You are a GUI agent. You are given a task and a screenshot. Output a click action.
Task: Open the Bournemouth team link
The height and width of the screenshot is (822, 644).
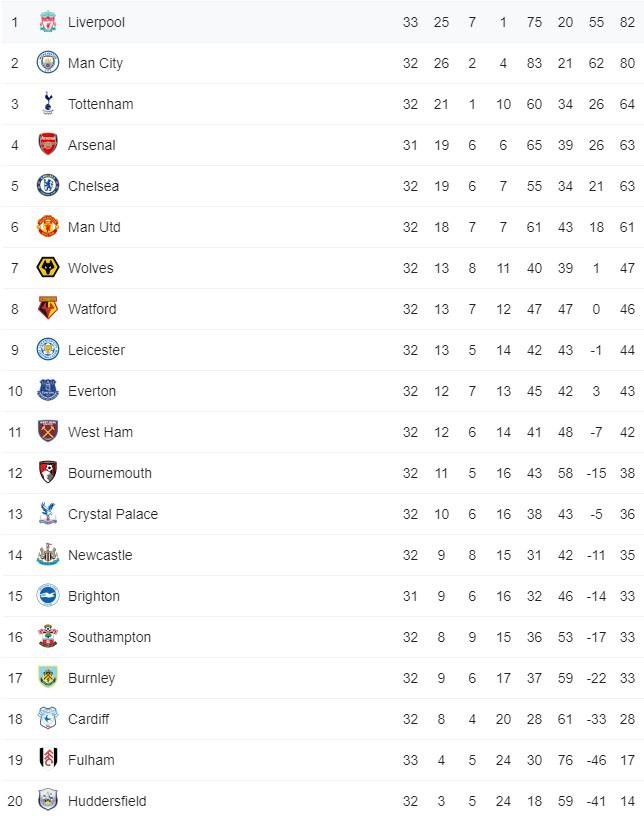click(x=110, y=473)
